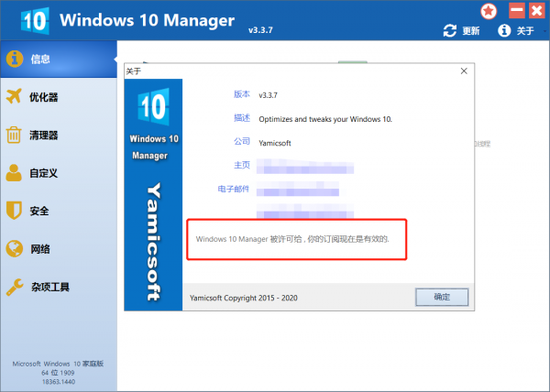Click the Windows 10 logo inside About dialog

tap(153, 110)
